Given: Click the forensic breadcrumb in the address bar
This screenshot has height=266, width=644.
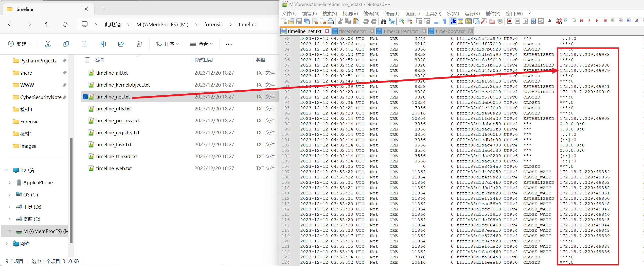Looking at the screenshot, I should point(213,24).
